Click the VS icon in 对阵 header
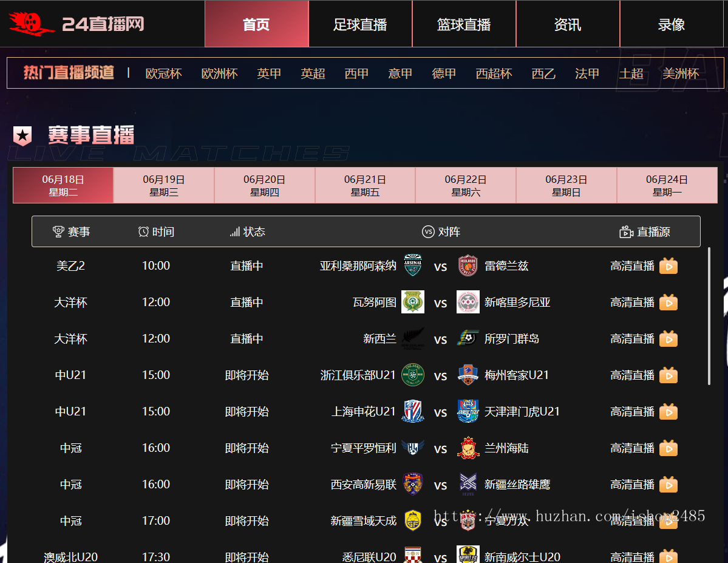 point(428,231)
